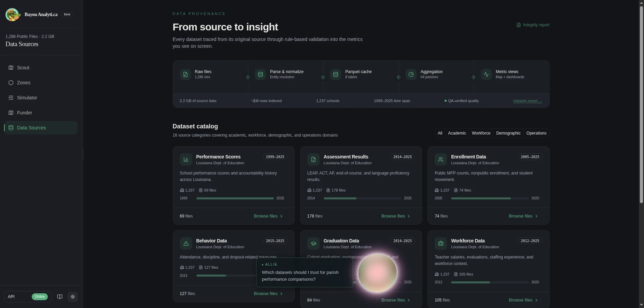Filter catalog by Demographic
The height and width of the screenshot is (308, 644).
pos(508,133)
